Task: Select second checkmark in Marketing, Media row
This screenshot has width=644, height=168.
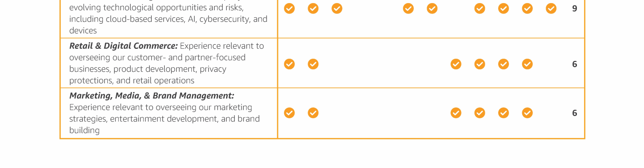Action: point(313,113)
